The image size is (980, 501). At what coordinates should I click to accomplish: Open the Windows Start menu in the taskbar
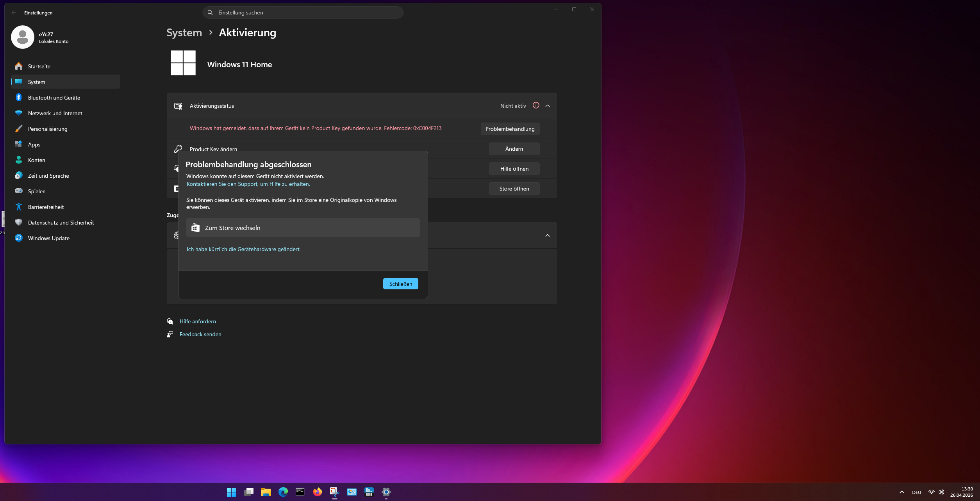coord(231,492)
